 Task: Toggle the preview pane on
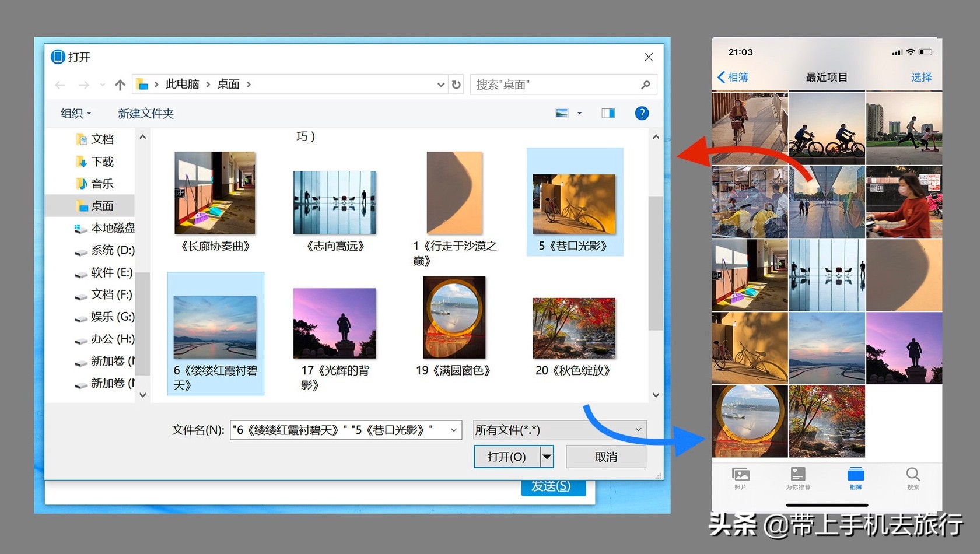[607, 113]
